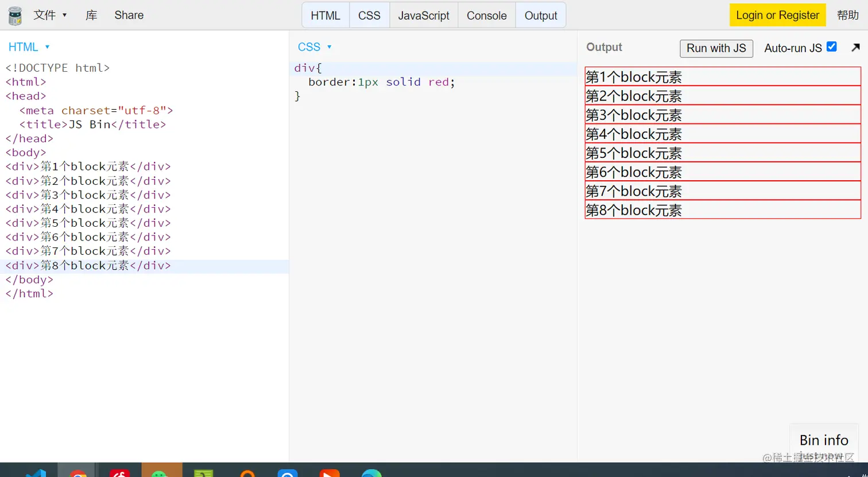Toggle the HTML panel tab
The height and width of the screenshot is (477, 868).
pyautogui.click(x=325, y=15)
